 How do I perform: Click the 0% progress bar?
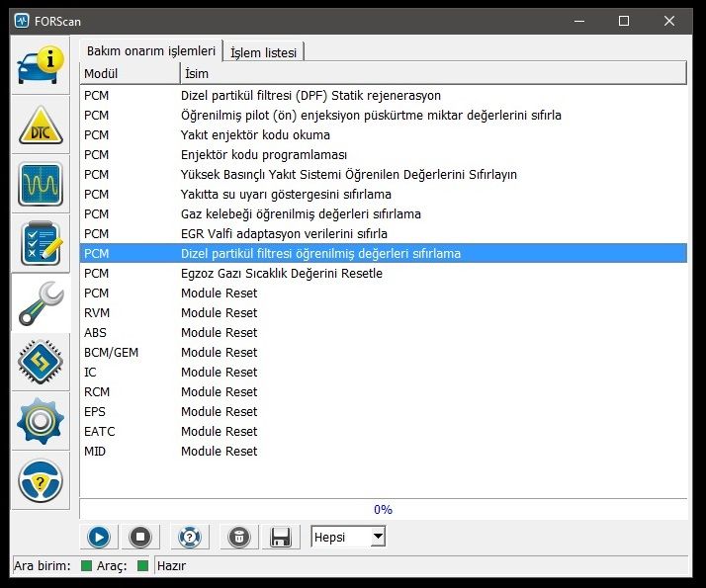384,509
